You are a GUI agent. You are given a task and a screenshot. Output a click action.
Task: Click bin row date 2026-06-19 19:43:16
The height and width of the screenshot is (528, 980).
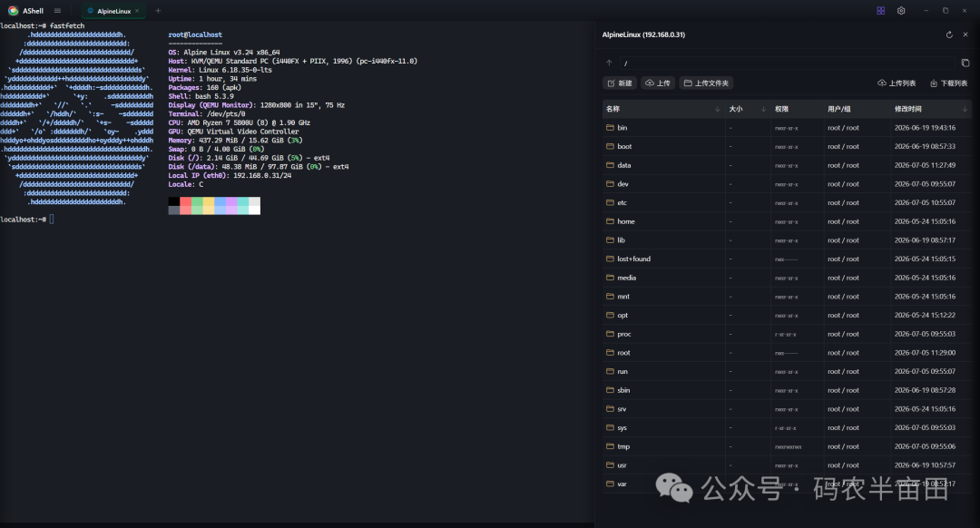[925, 128]
